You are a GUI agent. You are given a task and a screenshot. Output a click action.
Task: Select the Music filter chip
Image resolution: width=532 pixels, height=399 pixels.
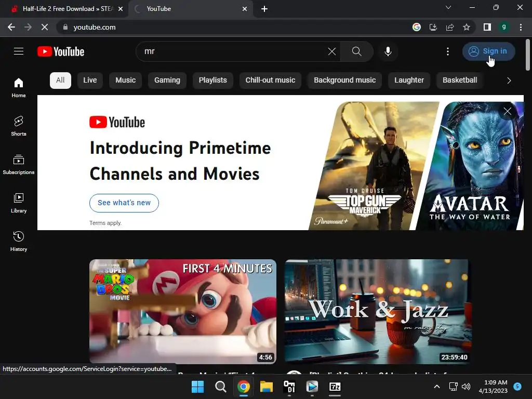(x=126, y=81)
